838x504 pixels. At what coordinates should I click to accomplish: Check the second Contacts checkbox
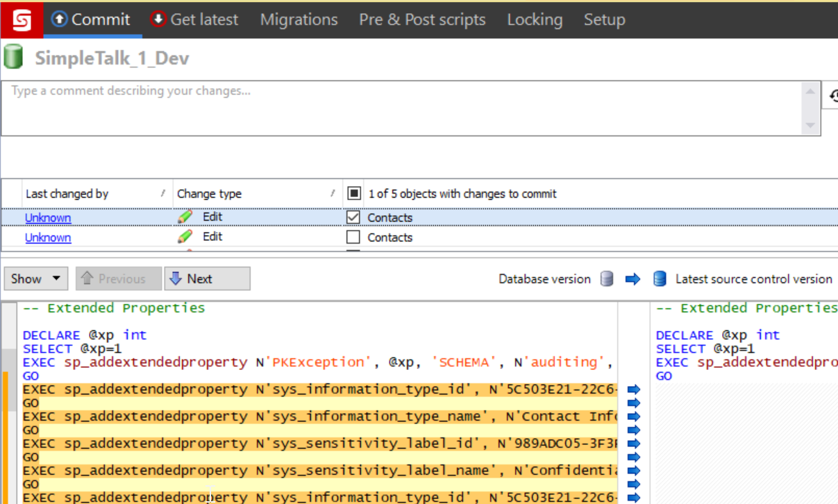click(x=353, y=237)
